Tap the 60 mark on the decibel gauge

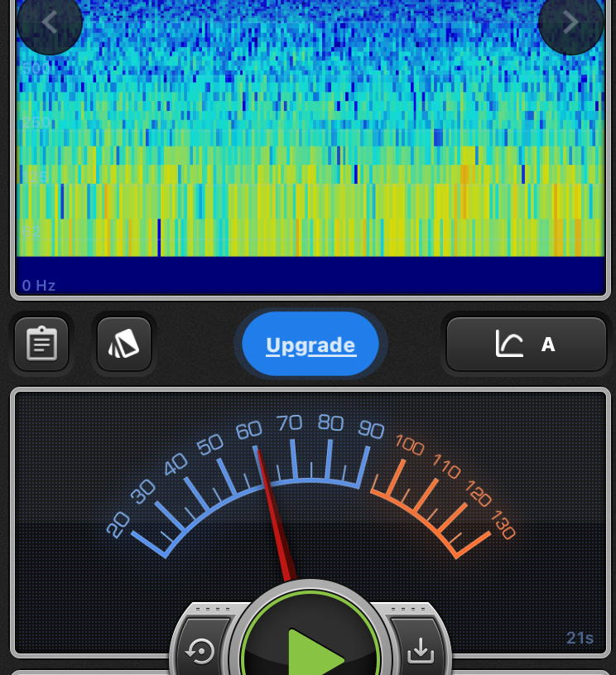click(248, 431)
